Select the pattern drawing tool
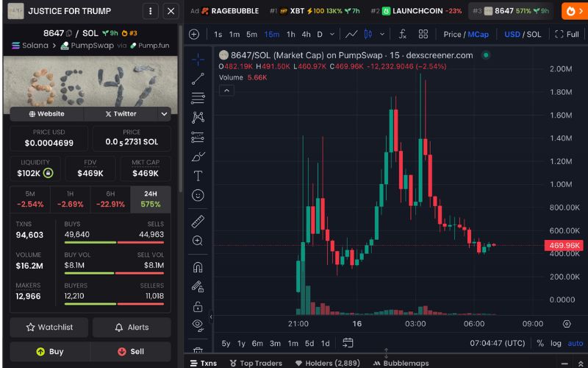The image size is (588, 368). (x=198, y=118)
